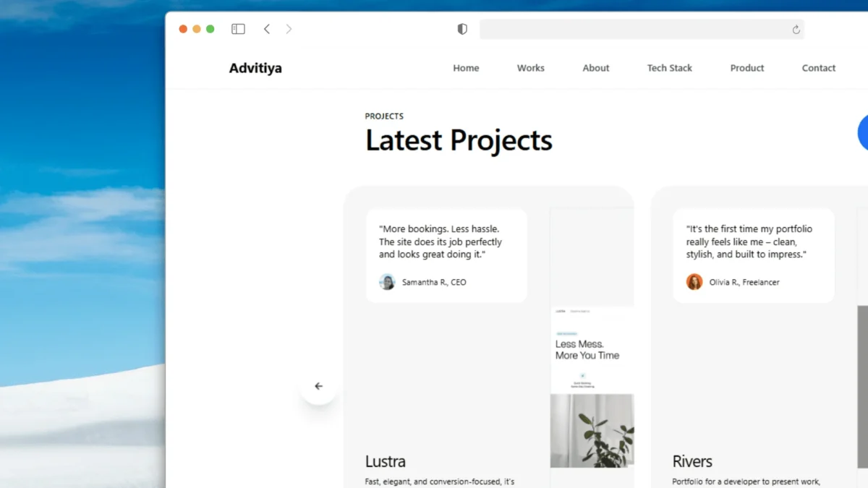Open the Product page link
The height and width of the screenshot is (488, 868).
[x=746, y=68]
